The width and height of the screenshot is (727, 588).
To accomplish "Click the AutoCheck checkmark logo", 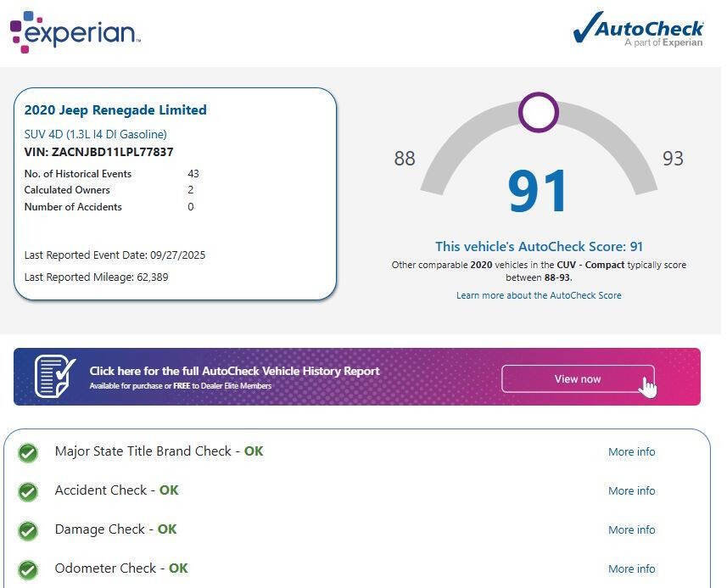I will (x=638, y=30).
